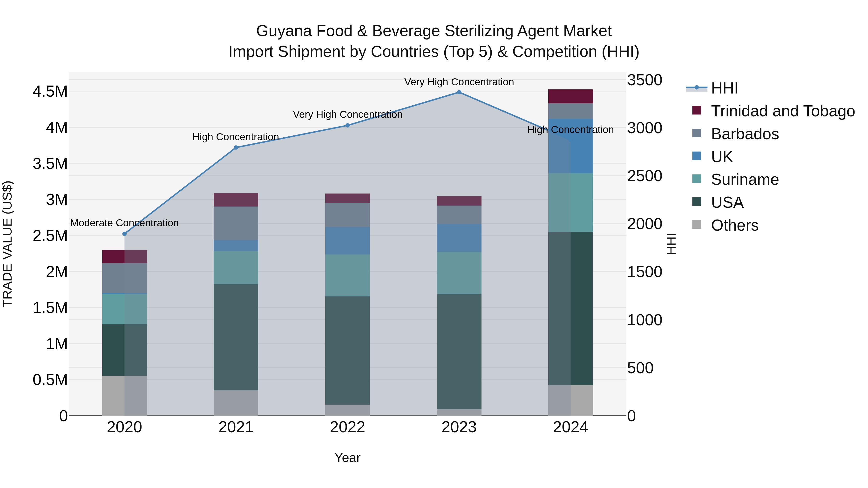Click the 2000 HHI axis tick

(644, 224)
